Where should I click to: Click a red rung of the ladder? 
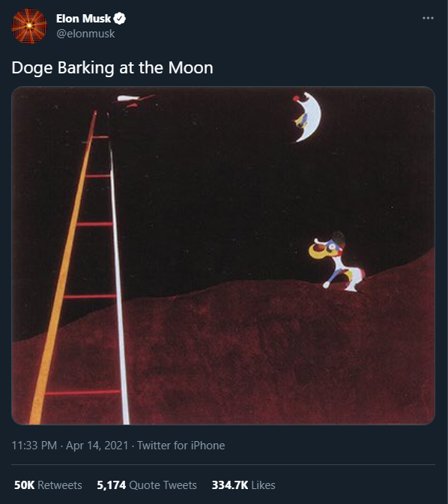(x=94, y=224)
